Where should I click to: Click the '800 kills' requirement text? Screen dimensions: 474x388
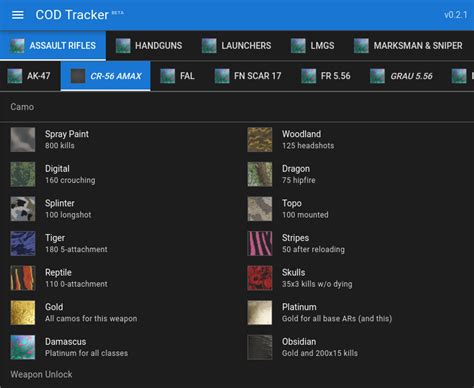click(60, 145)
